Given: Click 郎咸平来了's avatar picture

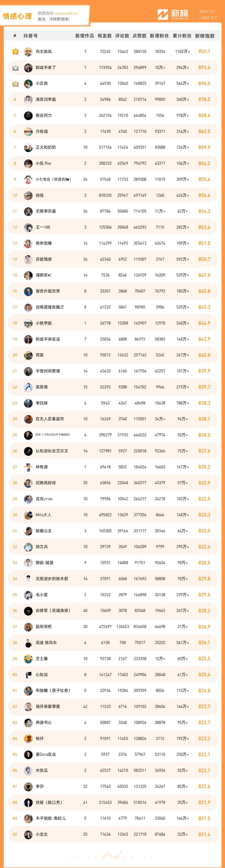Looking at the screenshot, I should click(x=28, y=68).
